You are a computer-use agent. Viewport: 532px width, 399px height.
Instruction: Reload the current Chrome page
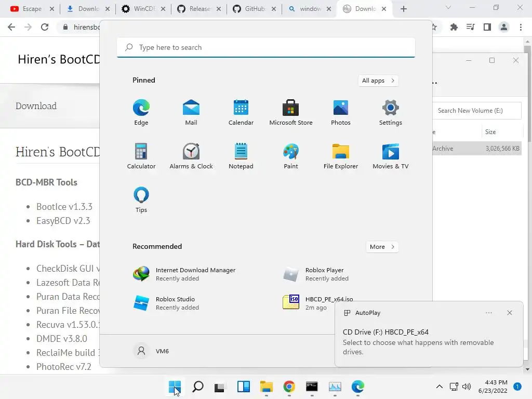(x=45, y=27)
